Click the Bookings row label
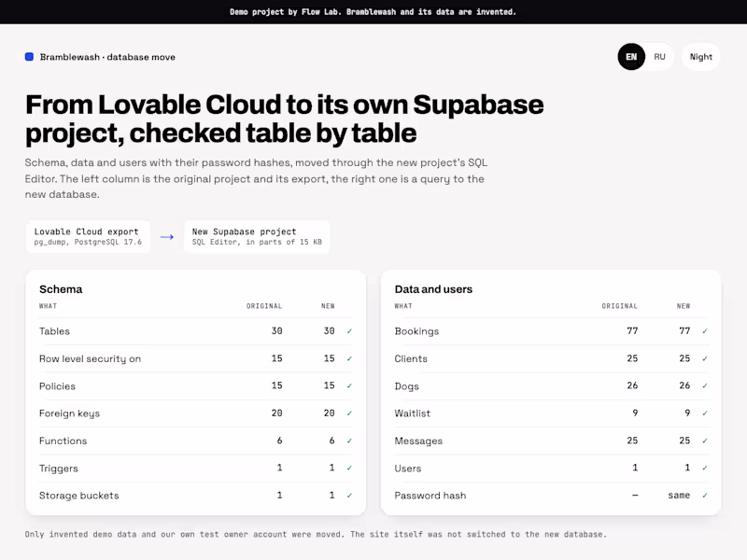The image size is (747, 560). coord(416,331)
